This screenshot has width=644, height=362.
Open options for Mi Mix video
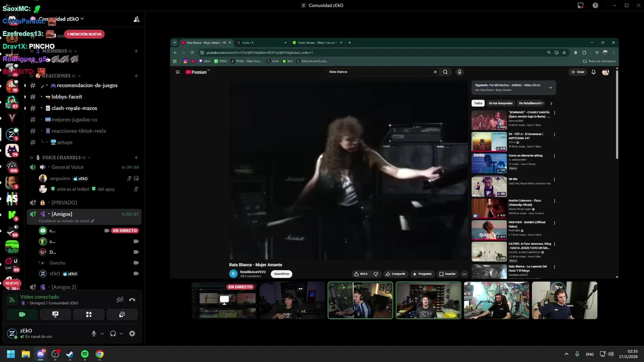(x=554, y=179)
